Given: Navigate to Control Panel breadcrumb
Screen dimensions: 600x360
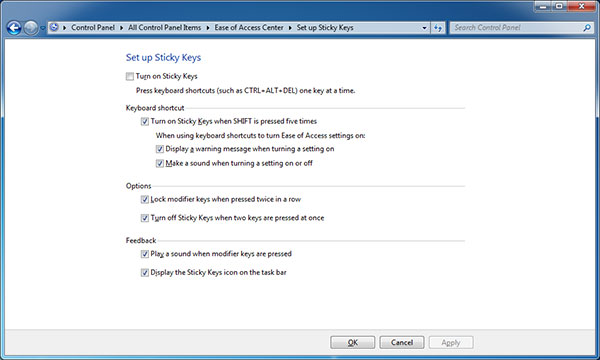Looking at the screenshot, I should tap(93, 28).
